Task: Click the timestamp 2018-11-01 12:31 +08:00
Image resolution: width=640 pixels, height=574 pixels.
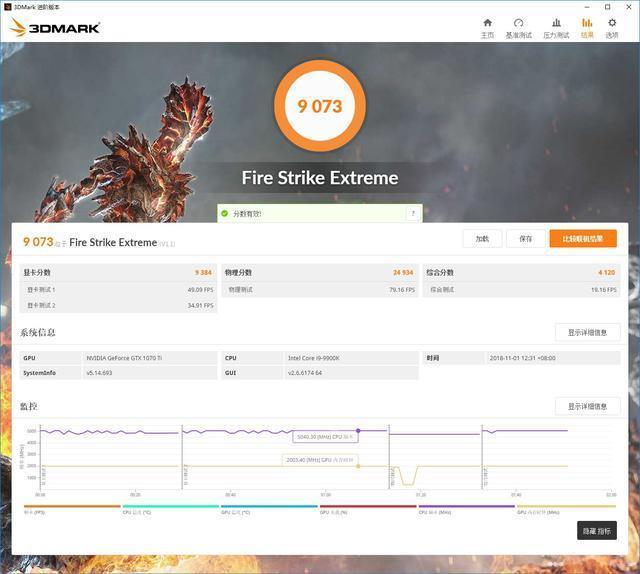Action: click(x=522, y=358)
